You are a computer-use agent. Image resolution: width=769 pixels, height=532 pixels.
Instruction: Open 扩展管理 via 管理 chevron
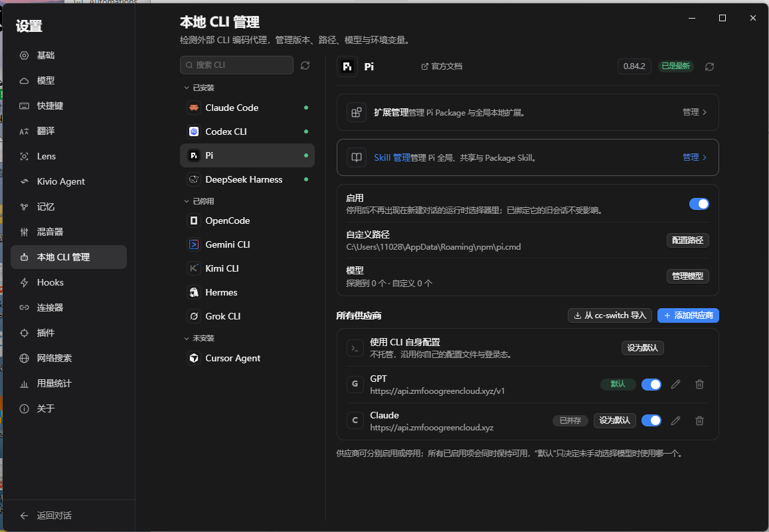tap(695, 112)
